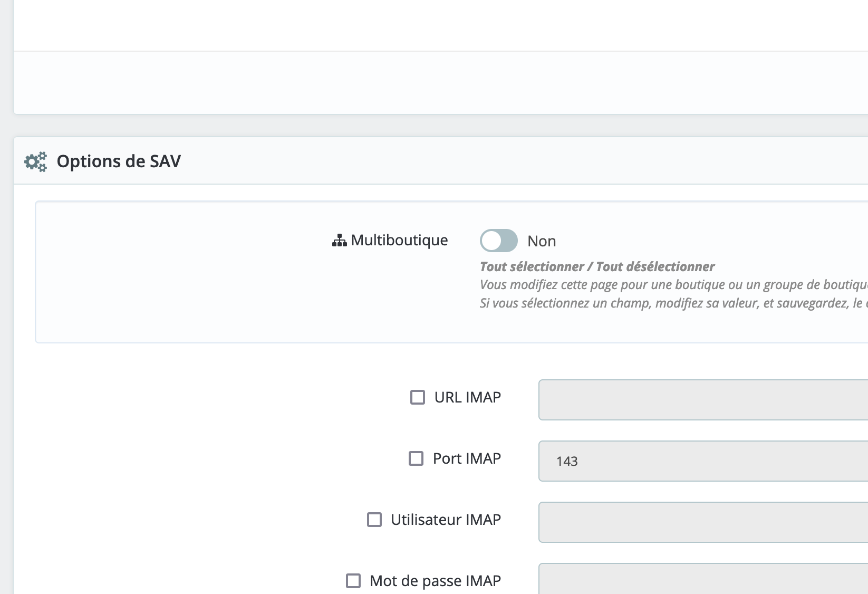
Task: Click the "Tout sélectionner" link
Action: (x=533, y=267)
